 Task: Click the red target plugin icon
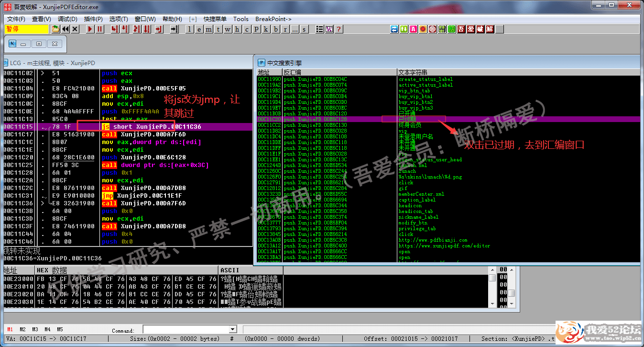point(432,29)
